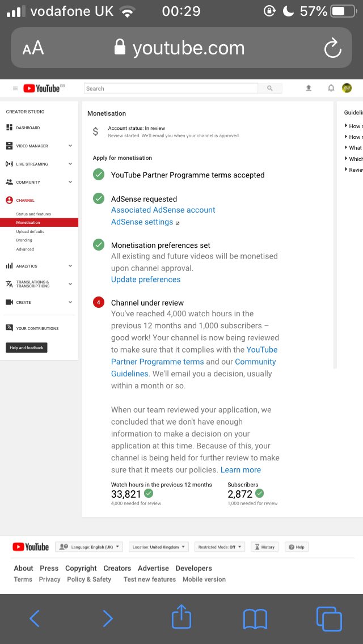The width and height of the screenshot is (363, 644).
Task: Tap Safari tabs overview icon
Action: [x=329, y=619]
